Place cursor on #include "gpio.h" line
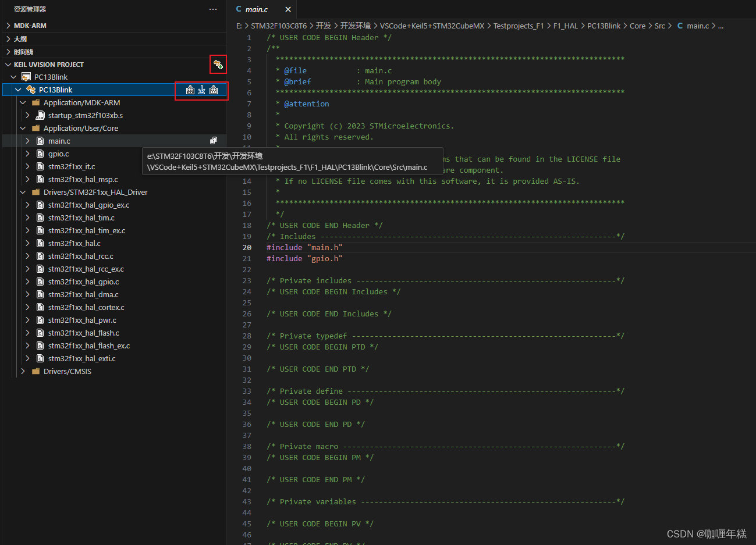 [x=304, y=258]
